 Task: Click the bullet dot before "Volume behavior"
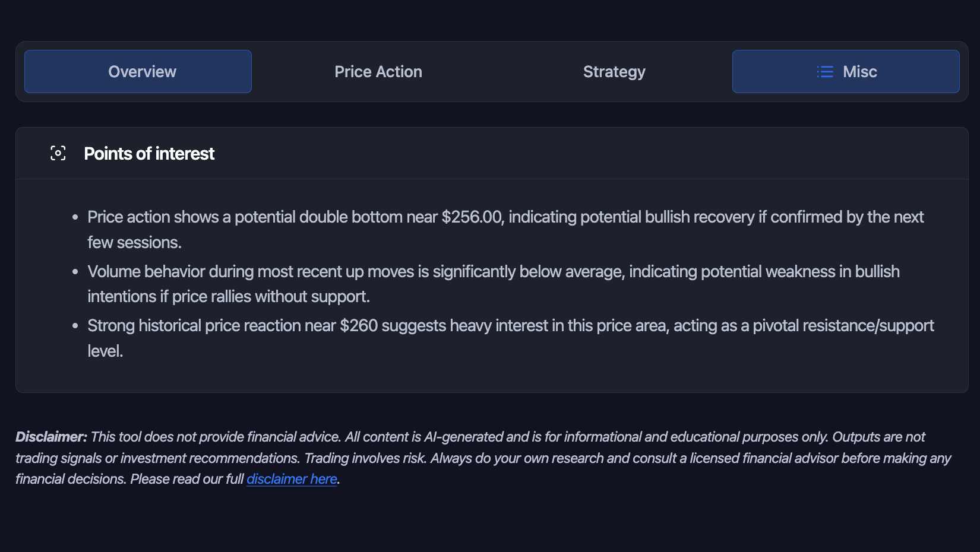tap(75, 272)
